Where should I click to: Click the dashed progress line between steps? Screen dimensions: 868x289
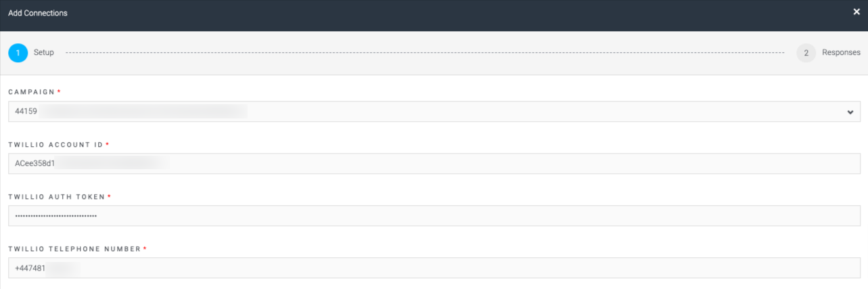click(425, 53)
